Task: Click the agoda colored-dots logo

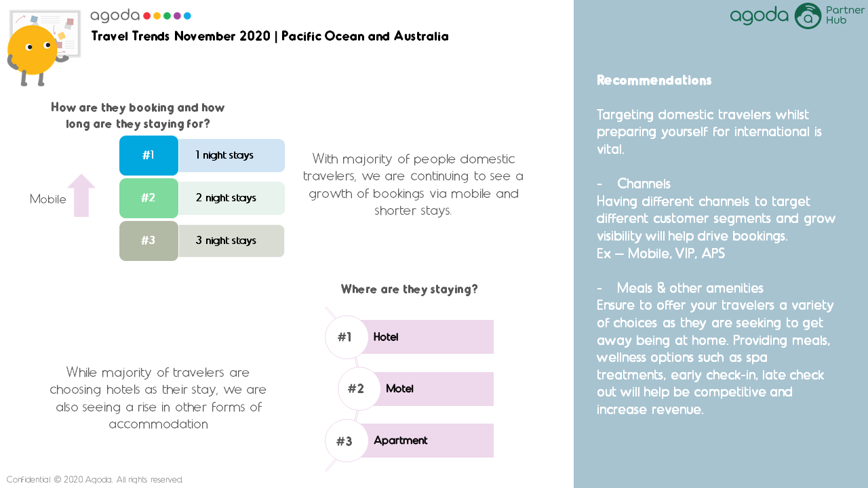Action: click(140, 16)
